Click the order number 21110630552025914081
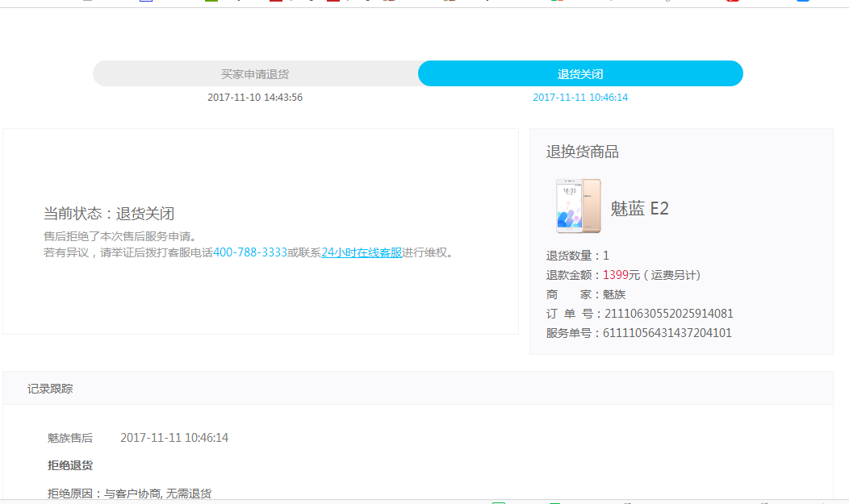 point(669,314)
